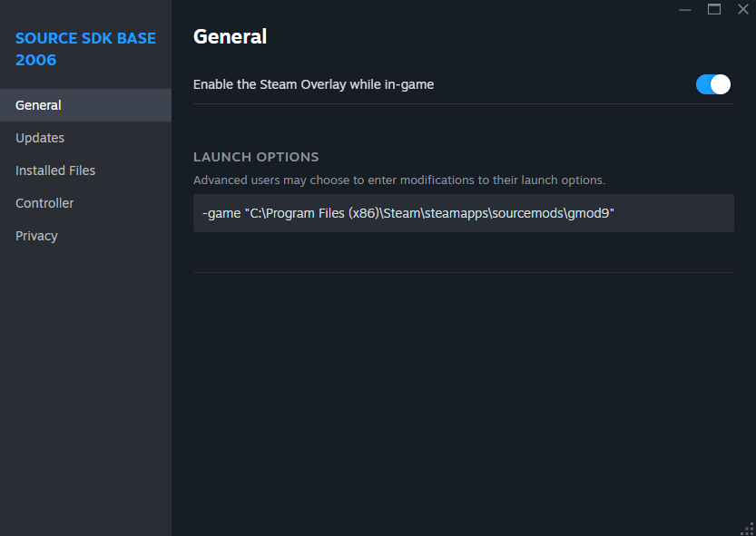Switch to the Updates tab
The image size is (756, 536).
pyautogui.click(x=40, y=138)
